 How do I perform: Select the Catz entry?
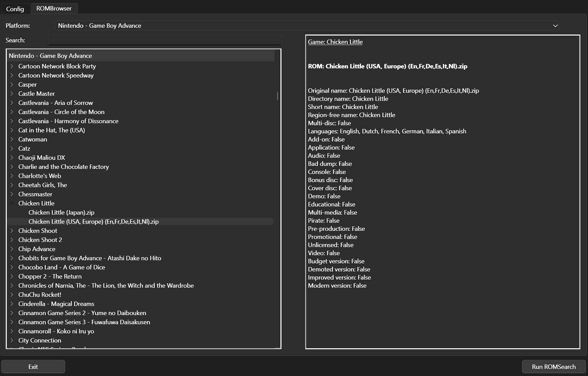click(x=24, y=149)
